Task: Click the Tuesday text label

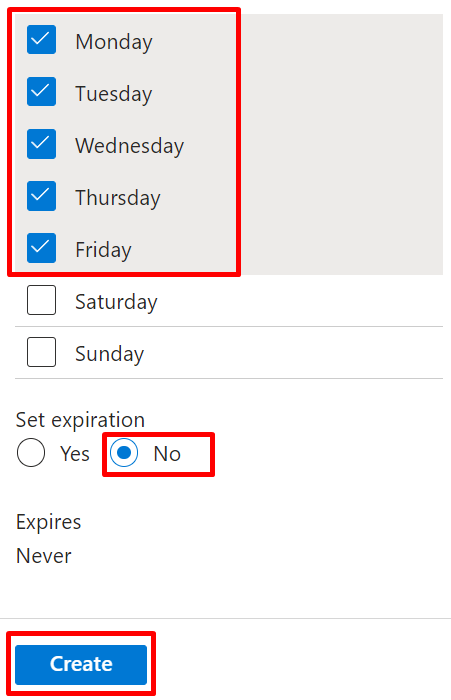Action: coord(114,94)
